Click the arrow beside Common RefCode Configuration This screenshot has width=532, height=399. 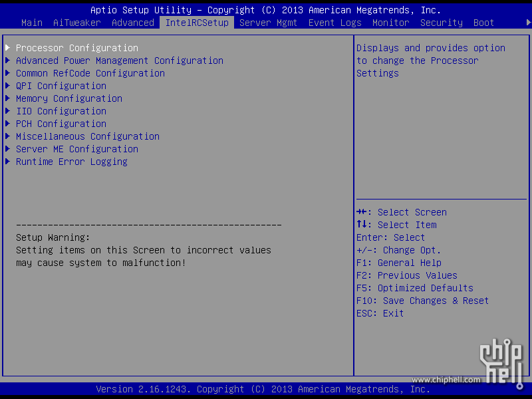(x=8, y=73)
